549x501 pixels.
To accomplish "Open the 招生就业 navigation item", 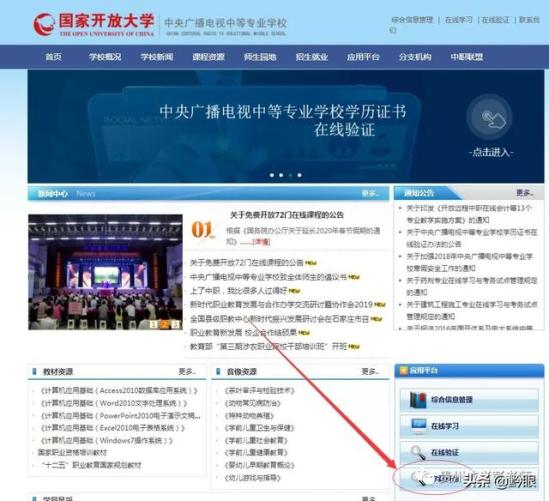I will 312,57.
